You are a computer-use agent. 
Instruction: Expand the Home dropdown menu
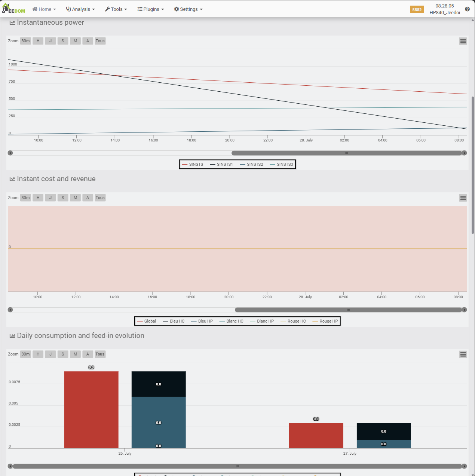point(44,9)
